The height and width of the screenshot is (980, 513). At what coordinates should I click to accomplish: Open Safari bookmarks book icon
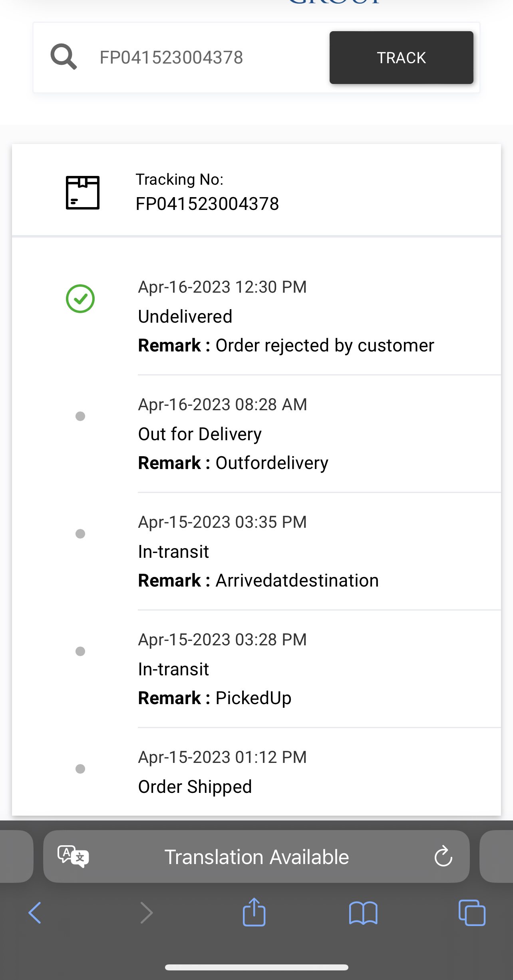(363, 913)
